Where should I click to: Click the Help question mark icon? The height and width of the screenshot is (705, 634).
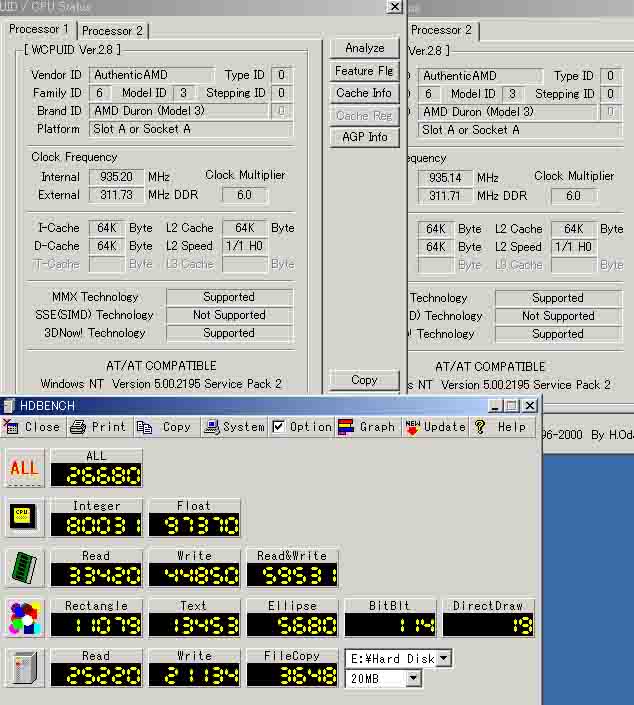coord(480,427)
